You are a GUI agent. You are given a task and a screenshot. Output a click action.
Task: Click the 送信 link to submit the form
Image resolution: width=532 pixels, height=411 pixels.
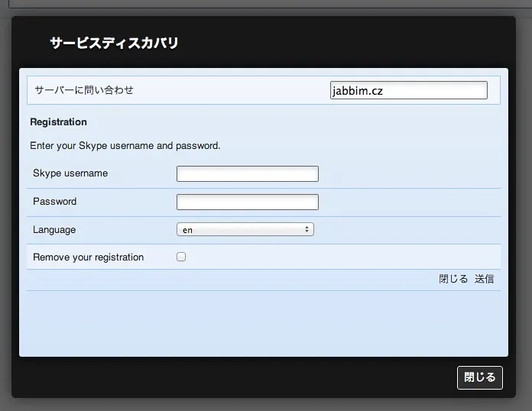tap(484, 280)
